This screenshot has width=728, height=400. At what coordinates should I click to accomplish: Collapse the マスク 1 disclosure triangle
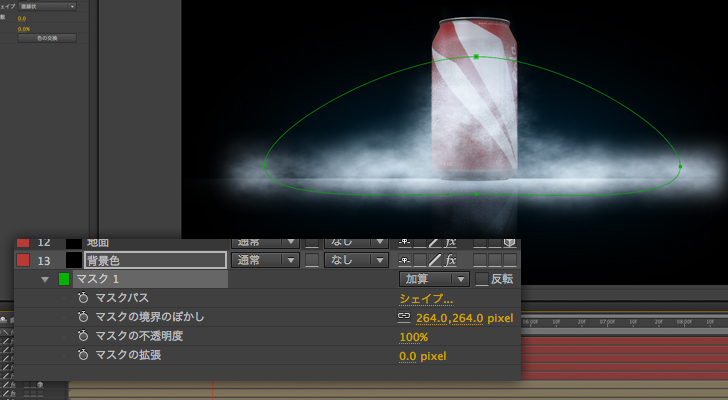point(45,279)
